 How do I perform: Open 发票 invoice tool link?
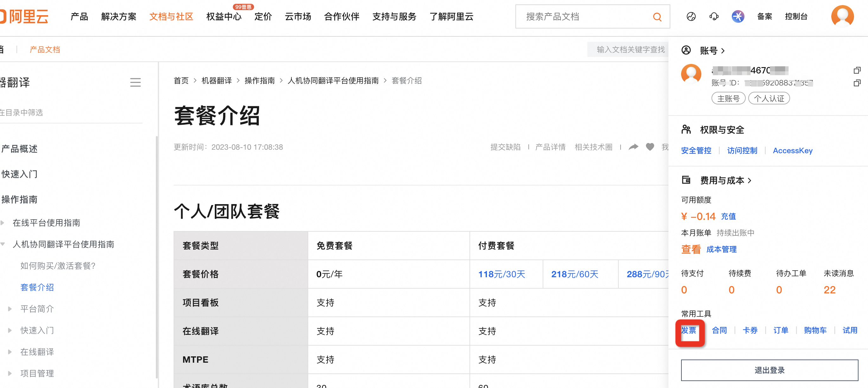[688, 330]
